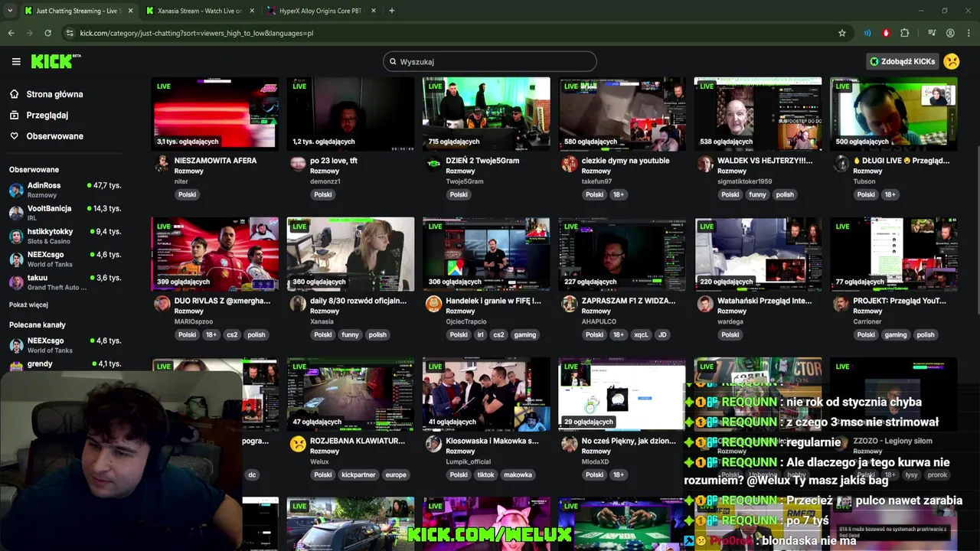Open the Chrome three-dot menu
The width and height of the screenshot is (980, 551).
[969, 33]
